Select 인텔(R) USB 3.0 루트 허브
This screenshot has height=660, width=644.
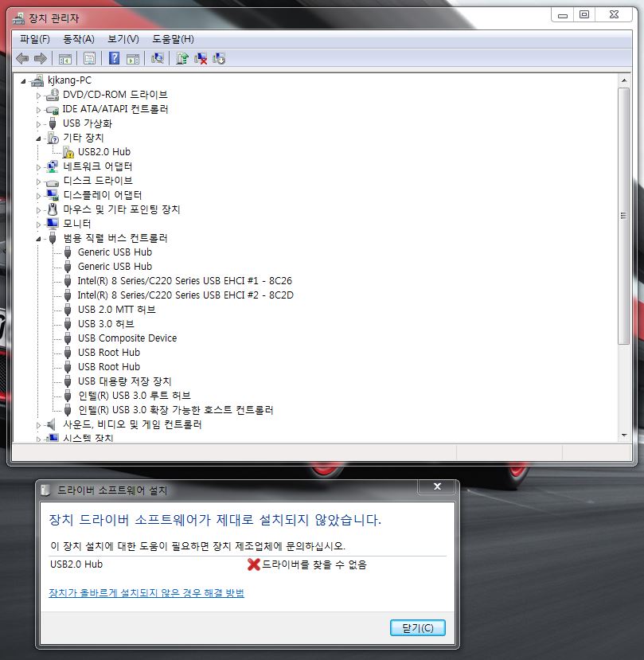pyautogui.click(x=135, y=395)
